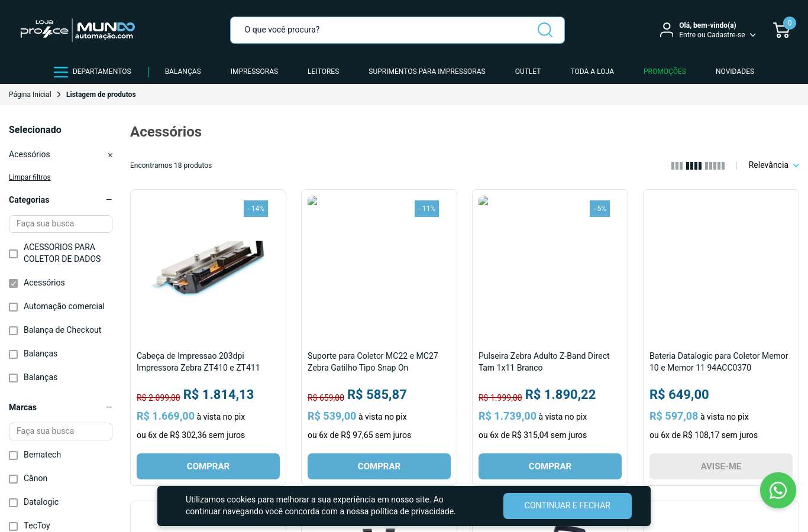Click the main product search field

[397, 30]
